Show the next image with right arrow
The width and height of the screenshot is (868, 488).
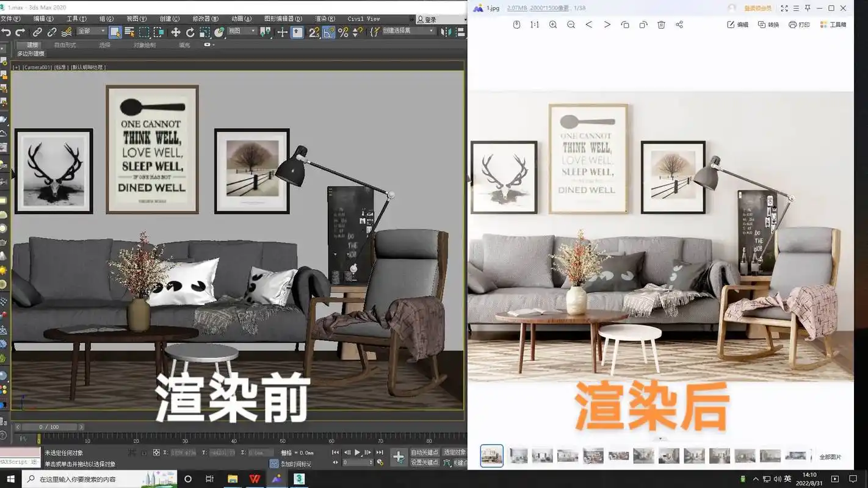pos(607,25)
